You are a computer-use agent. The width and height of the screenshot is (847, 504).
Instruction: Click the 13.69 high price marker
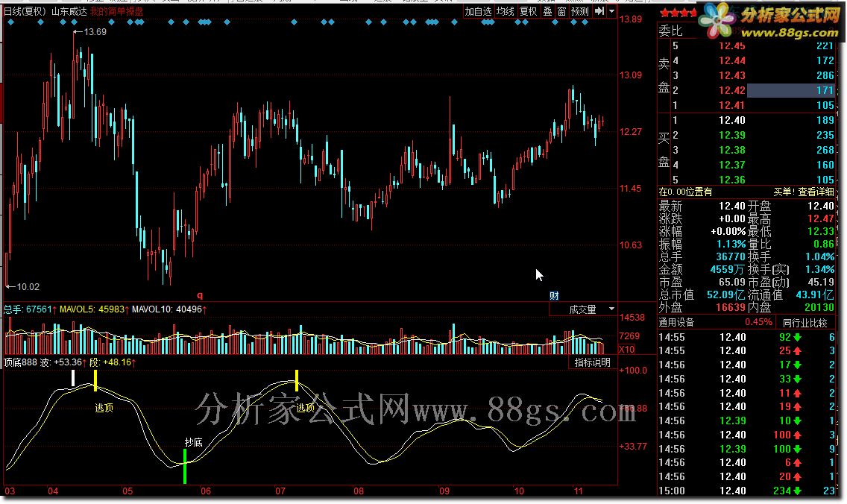pyautogui.click(x=90, y=32)
